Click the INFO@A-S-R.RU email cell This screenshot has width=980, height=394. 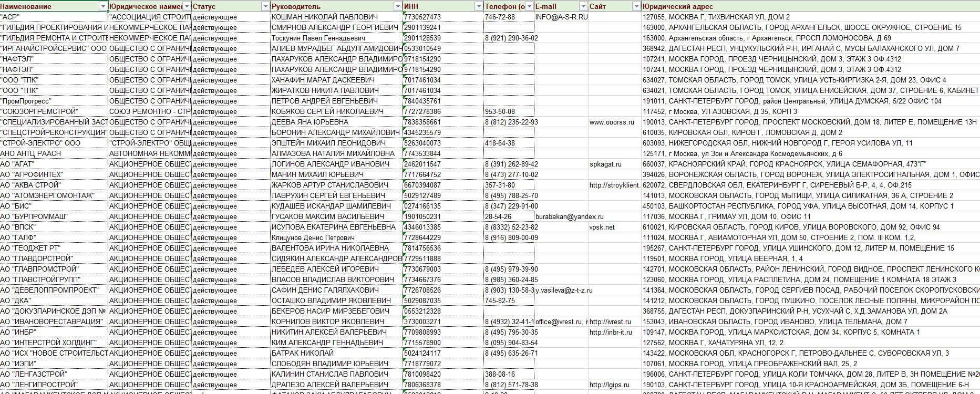(561, 17)
